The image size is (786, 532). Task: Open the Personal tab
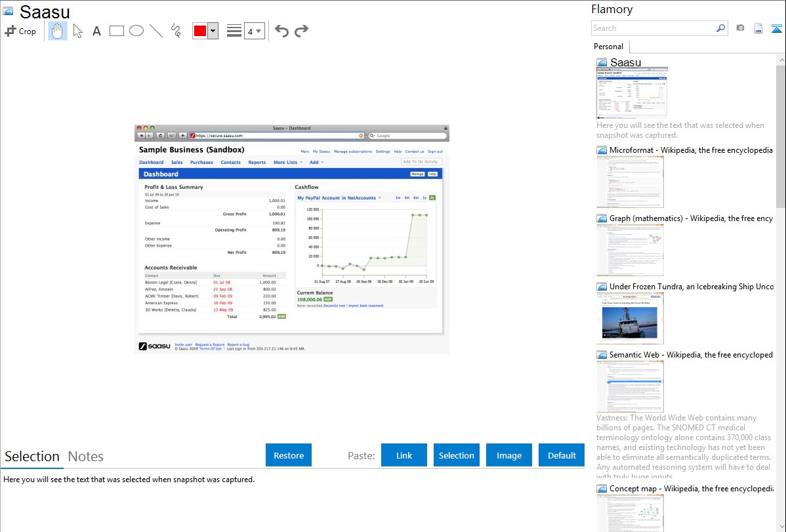(x=608, y=47)
